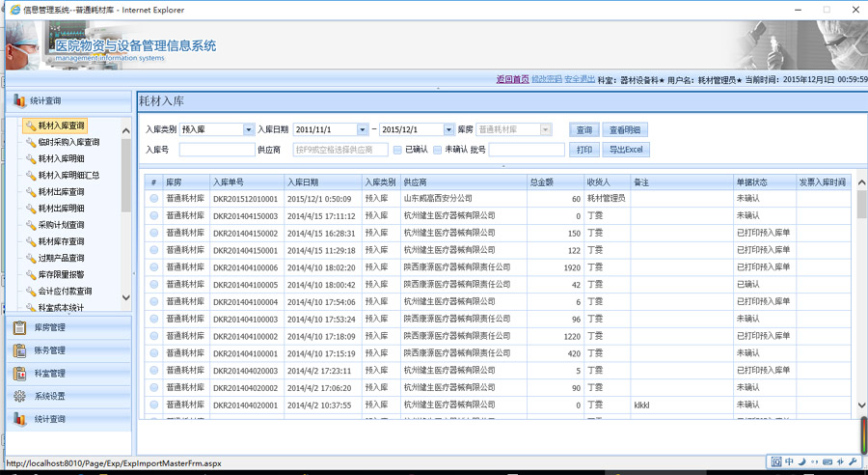Follow the 安全退出 link
868x475 pixels.
[x=580, y=79]
